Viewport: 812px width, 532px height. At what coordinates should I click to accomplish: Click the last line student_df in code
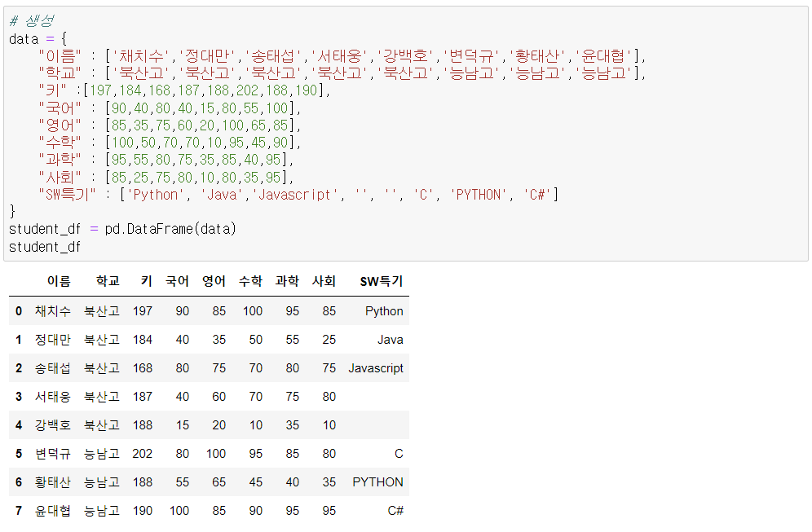(45, 247)
